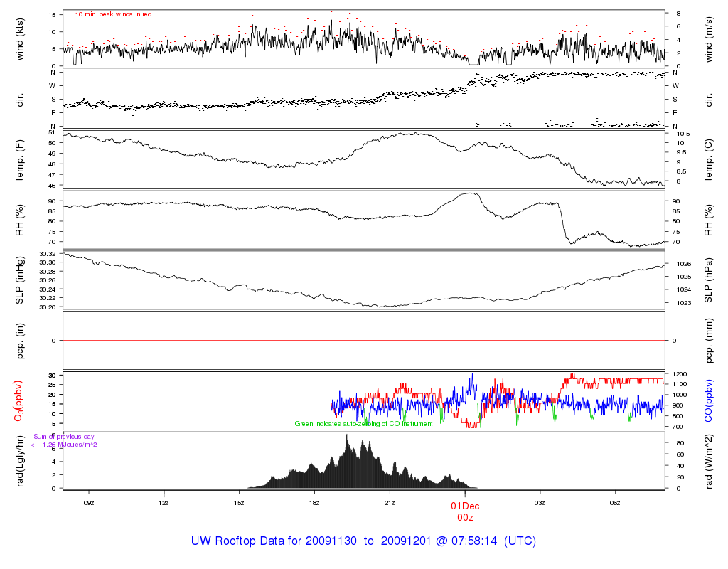Click the '30.32' SLP tick value

(48, 254)
